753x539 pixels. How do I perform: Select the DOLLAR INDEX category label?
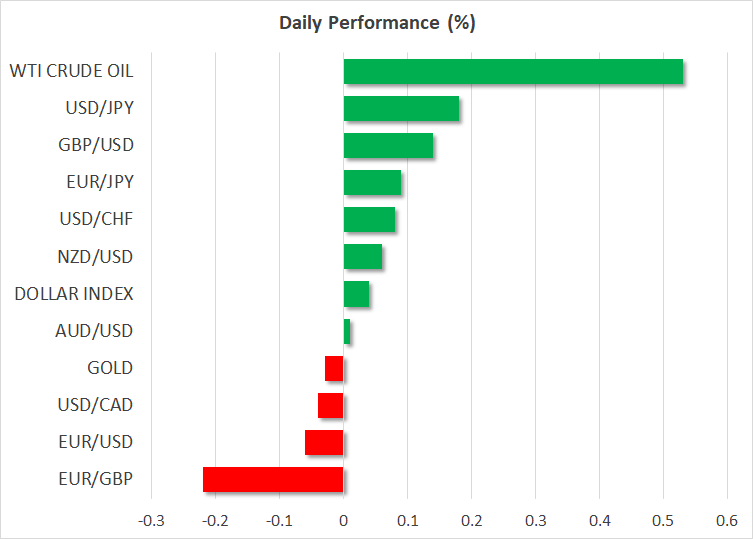(x=74, y=294)
